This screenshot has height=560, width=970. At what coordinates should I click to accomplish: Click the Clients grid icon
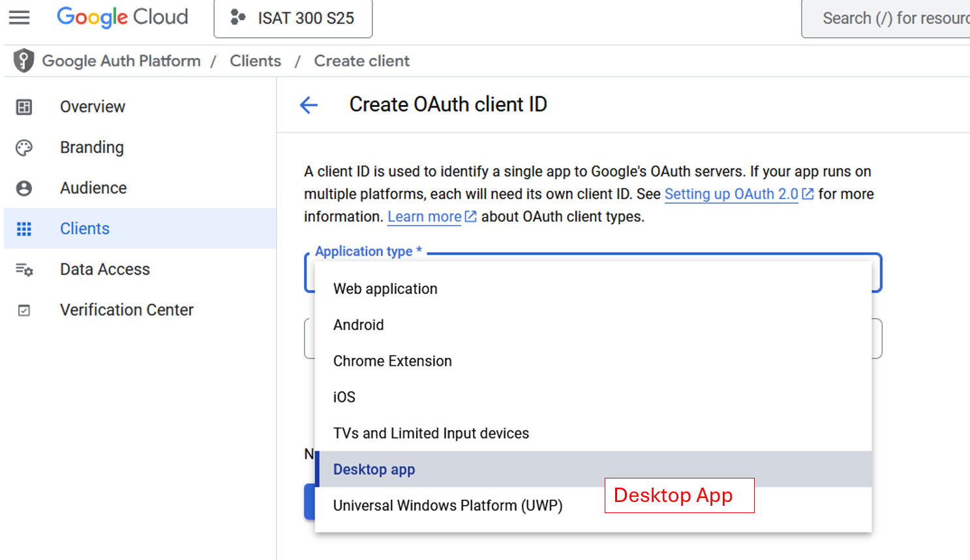pyautogui.click(x=24, y=229)
